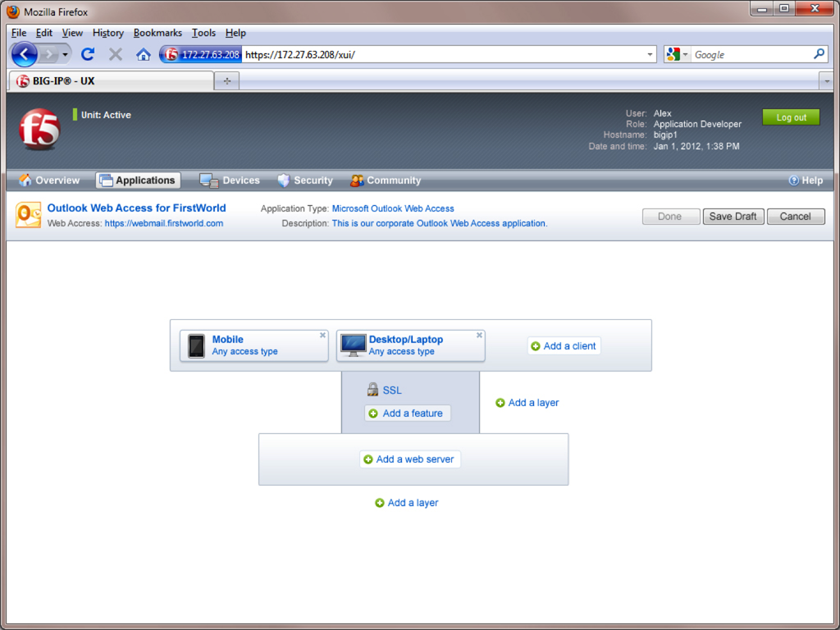Click the Desktop/Laptop monitor icon
The image size is (840, 630).
pyautogui.click(x=353, y=346)
